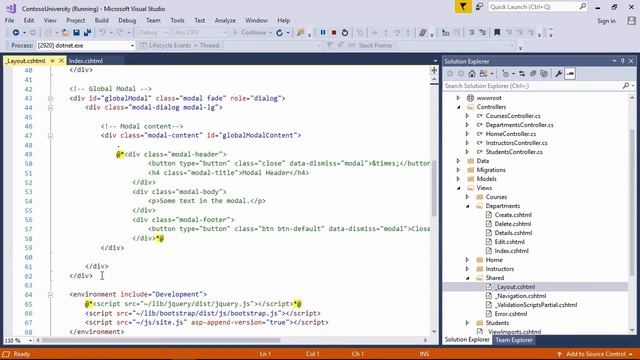Click the Home icon in Solution Explorer
This screenshot has height=360, width=640.
point(472,74)
